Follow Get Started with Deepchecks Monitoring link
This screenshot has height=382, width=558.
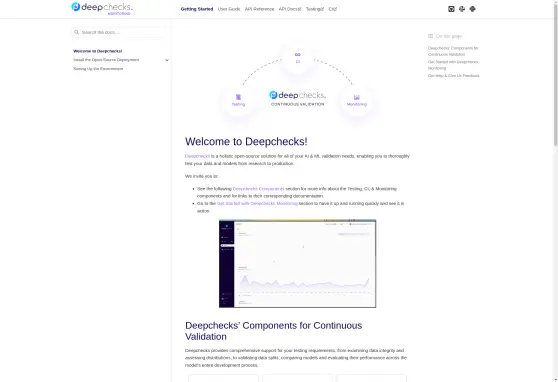click(257, 203)
